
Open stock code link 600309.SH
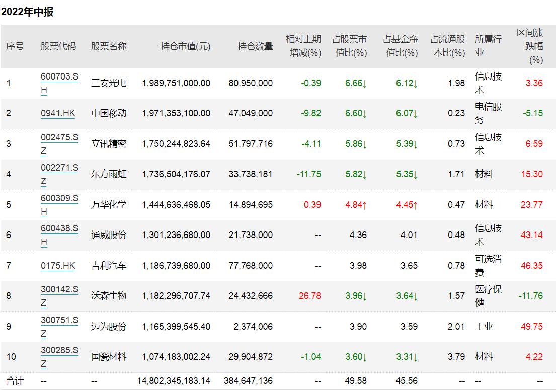click(59, 205)
